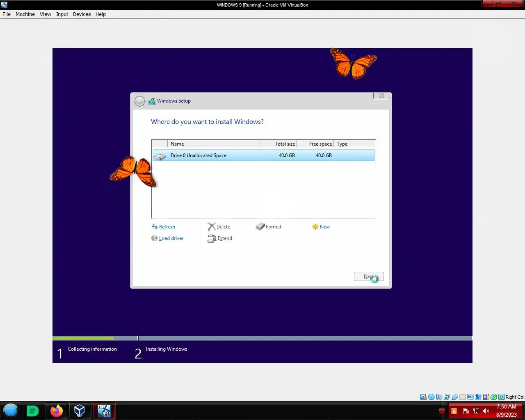Viewport: 525px width, 420px height.
Task: Open the Machine menu
Action: (25, 14)
